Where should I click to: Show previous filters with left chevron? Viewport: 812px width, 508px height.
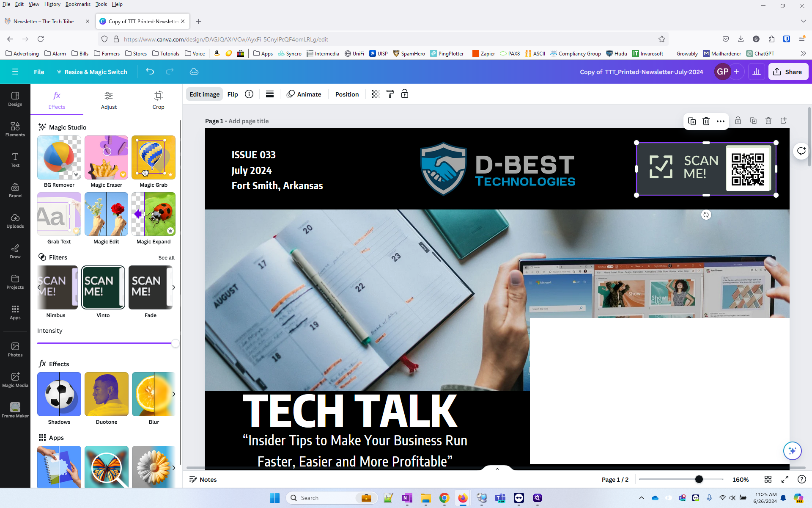pos(39,287)
